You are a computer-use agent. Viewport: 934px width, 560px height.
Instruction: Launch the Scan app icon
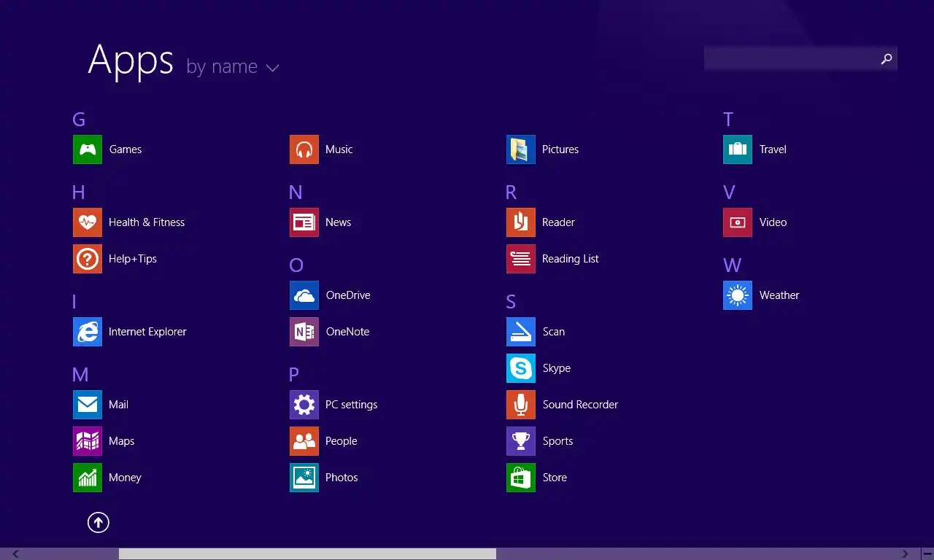pyautogui.click(x=521, y=332)
